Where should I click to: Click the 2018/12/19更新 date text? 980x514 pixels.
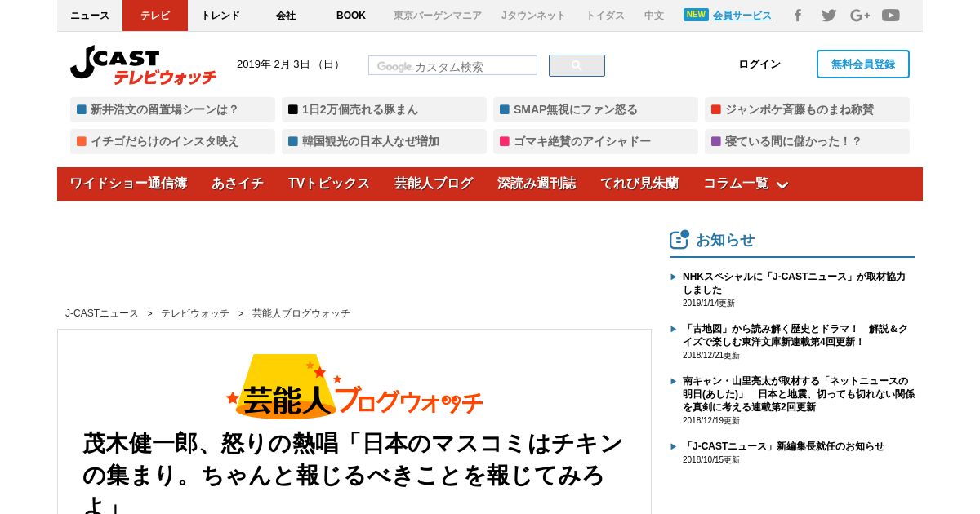(711, 421)
